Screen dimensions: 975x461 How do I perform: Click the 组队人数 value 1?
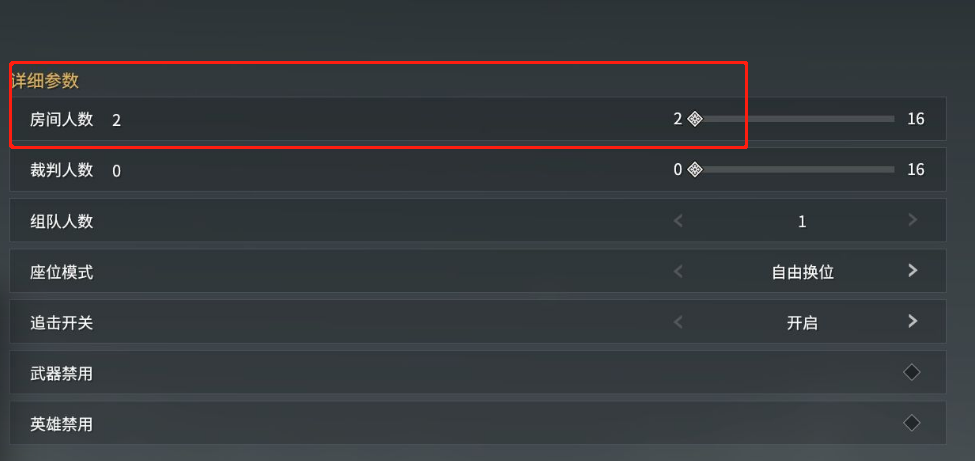(x=802, y=221)
